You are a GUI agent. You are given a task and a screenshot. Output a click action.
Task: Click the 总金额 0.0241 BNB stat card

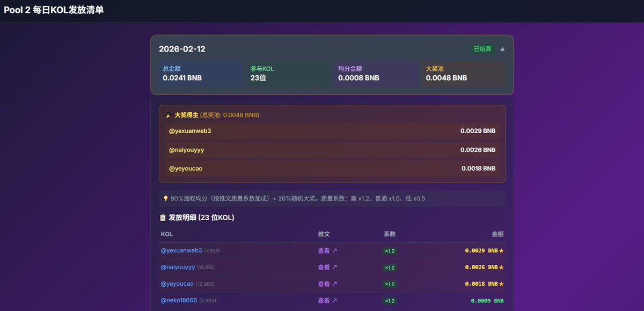tap(201, 74)
